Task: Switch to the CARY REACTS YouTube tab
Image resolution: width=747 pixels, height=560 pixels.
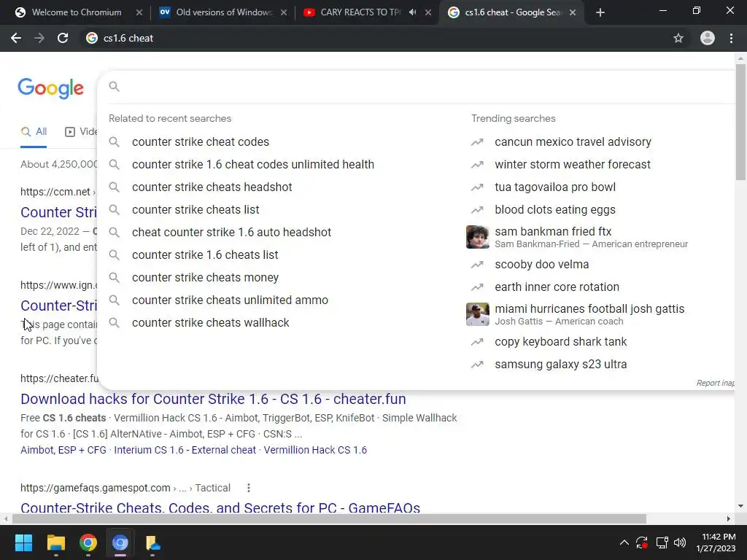Action: 360,12
